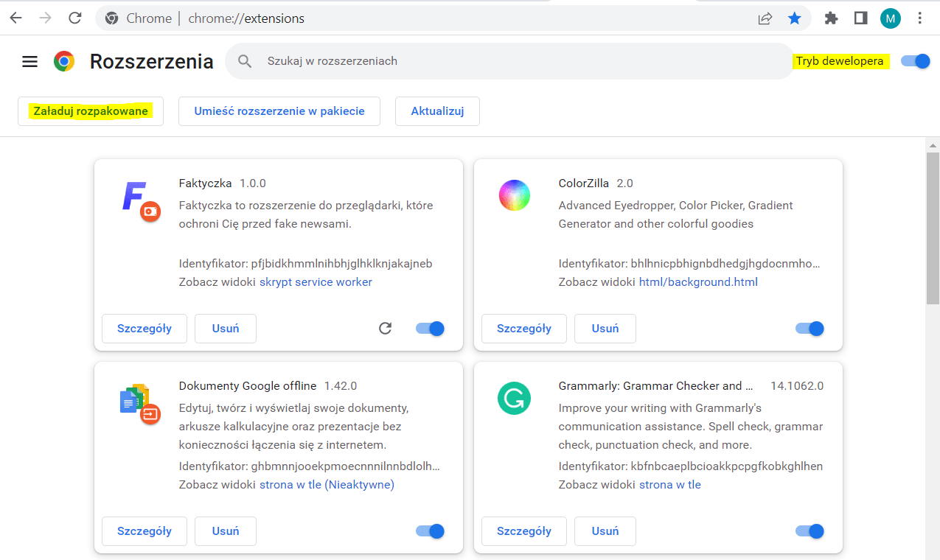Disable Tryb dewelopera toggle
Image resolution: width=940 pixels, height=560 pixels.
coord(915,61)
